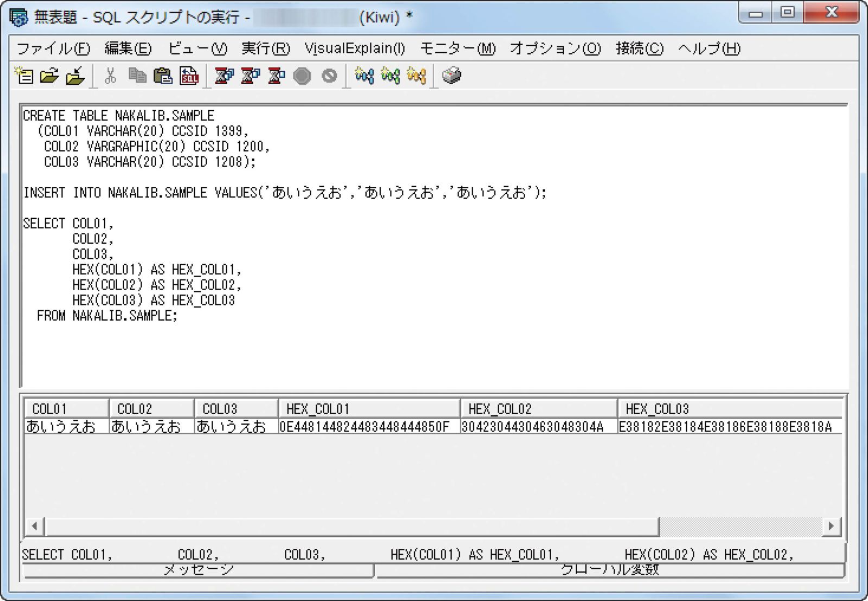Click the New script toolbar icon
The width and height of the screenshot is (868, 601).
[x=24, y=76]
